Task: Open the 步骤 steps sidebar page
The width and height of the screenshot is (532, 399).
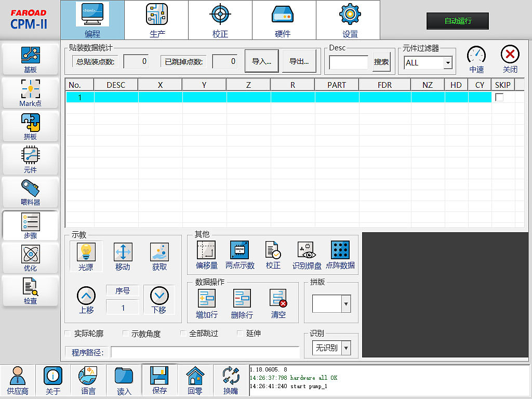Action: coord(30,225)
